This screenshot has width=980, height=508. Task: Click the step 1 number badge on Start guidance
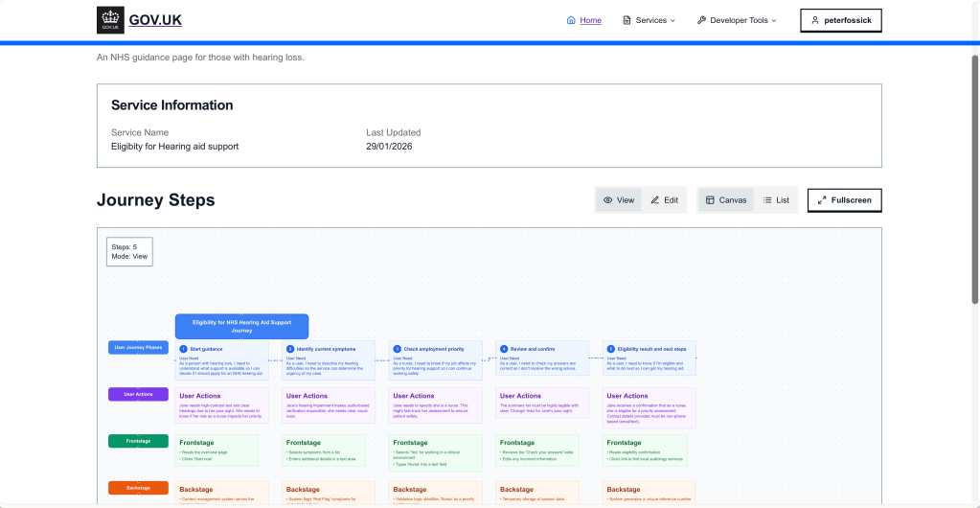tap(183, 349)
